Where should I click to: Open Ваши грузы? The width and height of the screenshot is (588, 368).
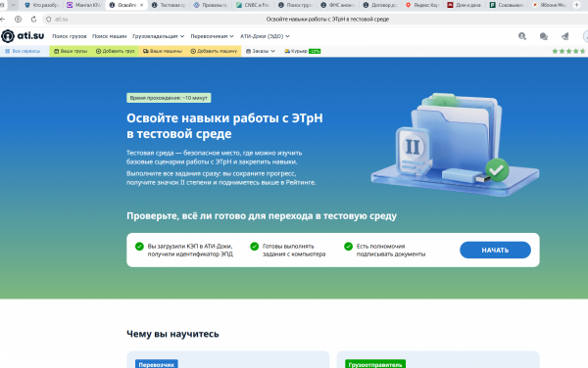point(71,51)
